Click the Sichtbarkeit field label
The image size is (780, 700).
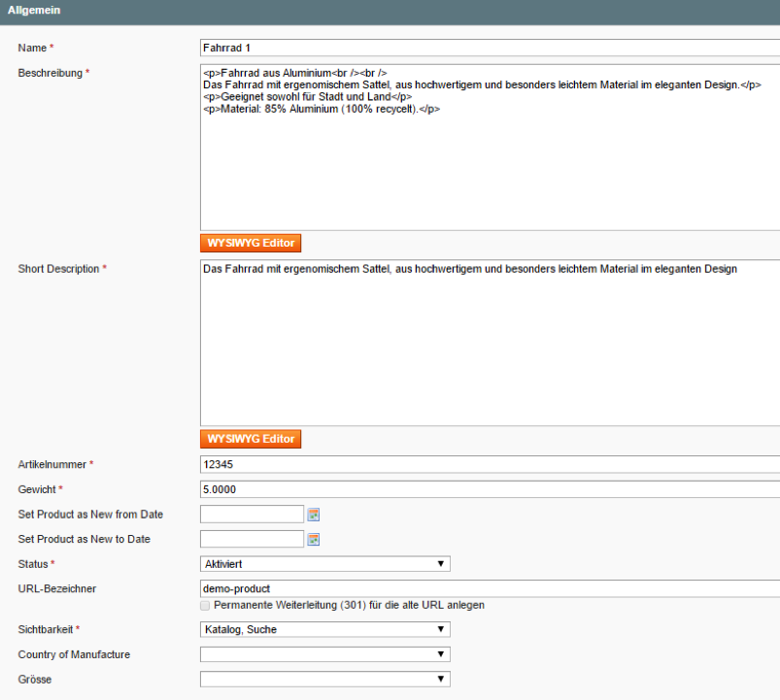tap(46, 630)
